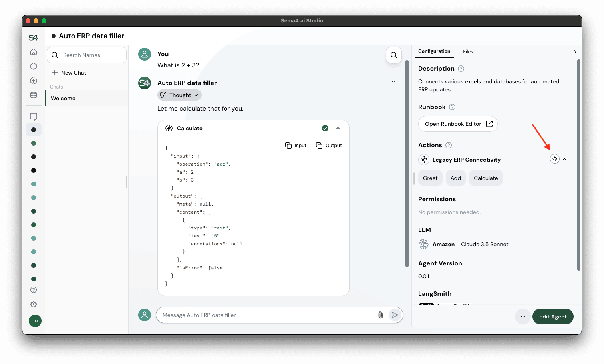Open chat search with the magnifier icon
Viewport: 604px width, 364px height.
pos(393,55)
